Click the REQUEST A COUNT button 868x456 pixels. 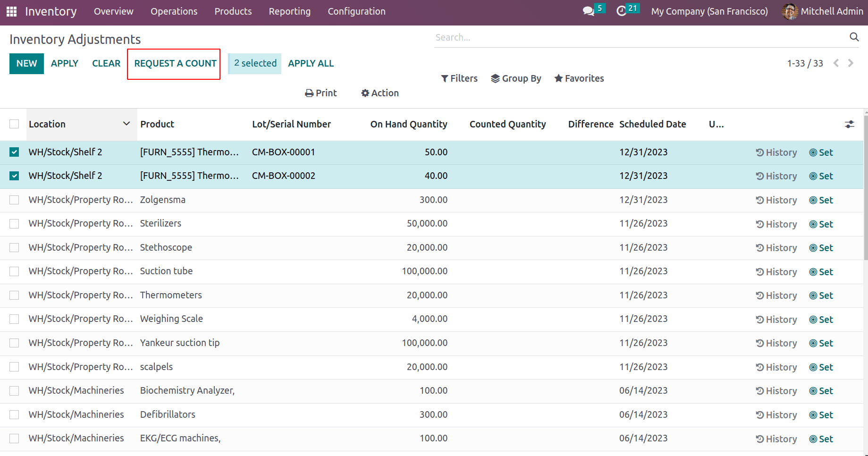click(x=174, y=63)
